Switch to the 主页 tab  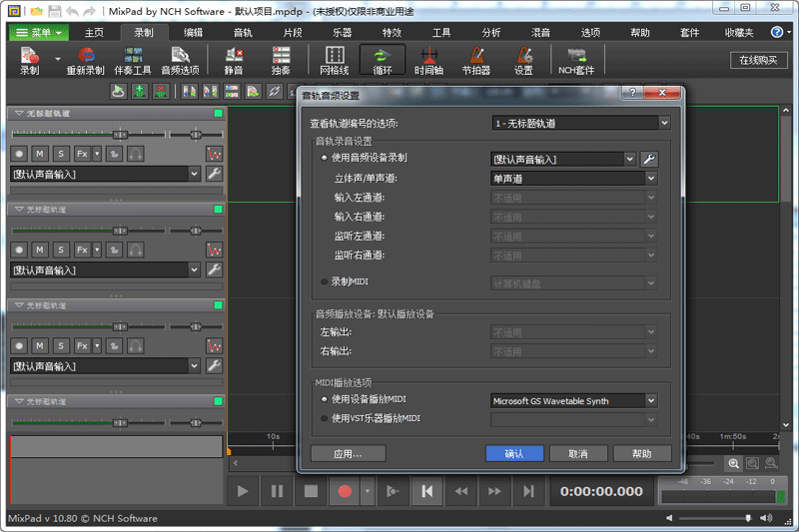(94, 33)
